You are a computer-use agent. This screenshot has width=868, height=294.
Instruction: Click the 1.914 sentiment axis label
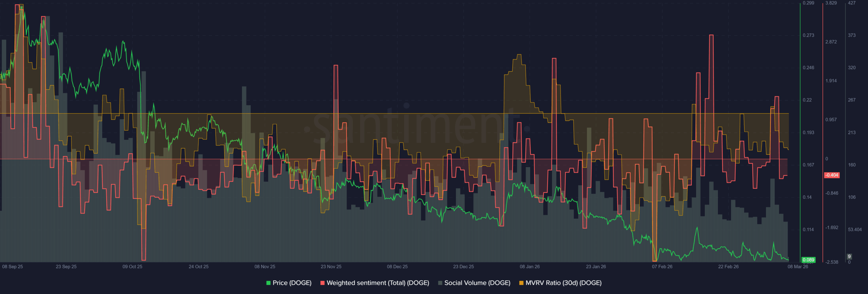pos(831,81)
